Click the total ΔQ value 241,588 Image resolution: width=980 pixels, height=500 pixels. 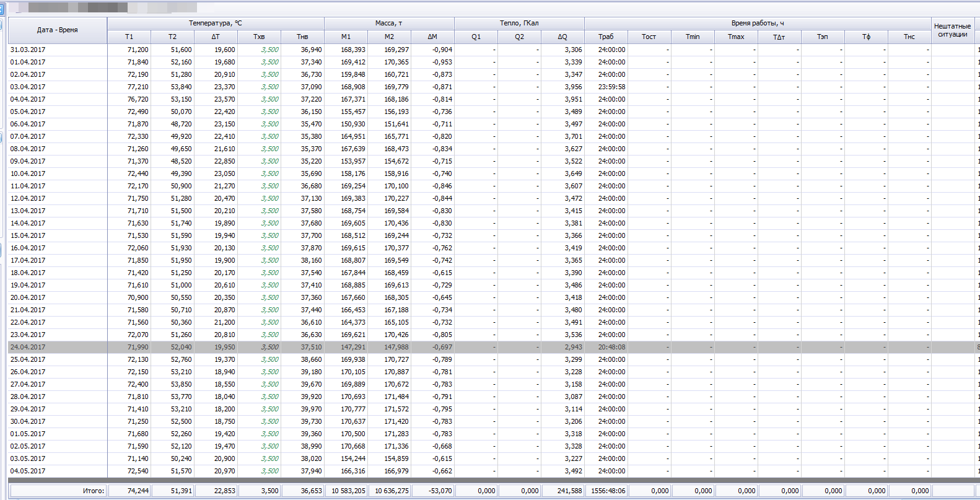[x=570, y=491]
